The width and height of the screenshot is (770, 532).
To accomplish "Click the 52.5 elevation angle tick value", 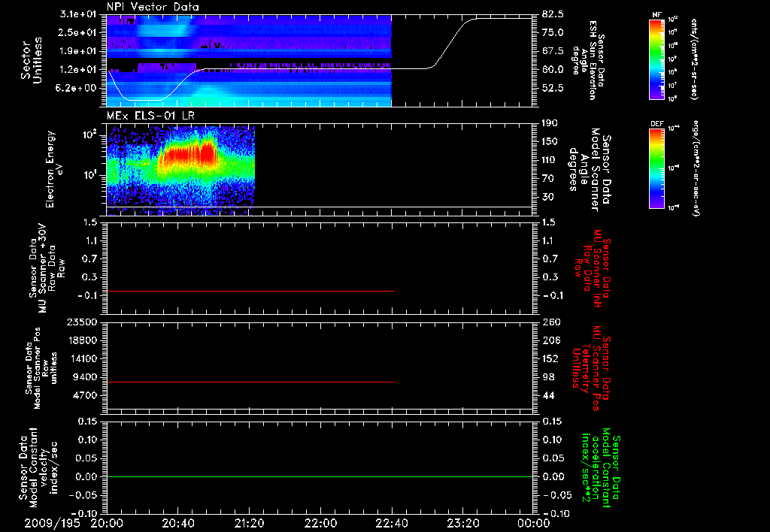I will (553, 88).
